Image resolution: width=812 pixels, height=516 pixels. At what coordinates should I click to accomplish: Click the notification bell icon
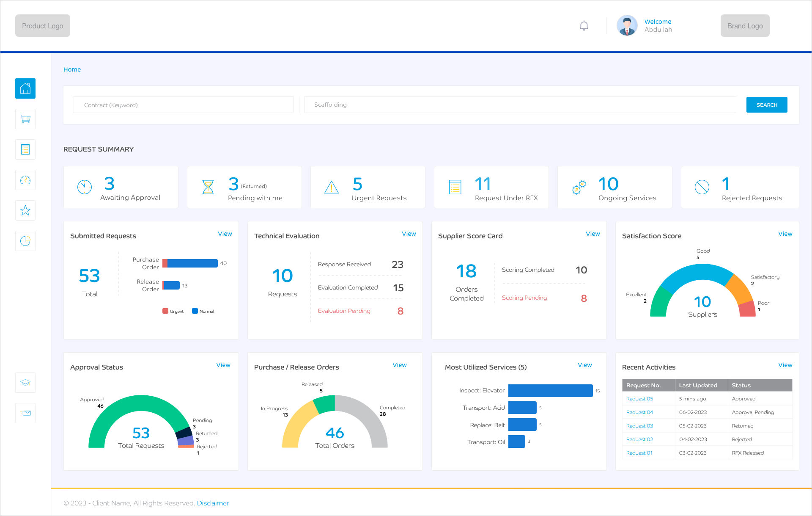[x=584, y=26]
